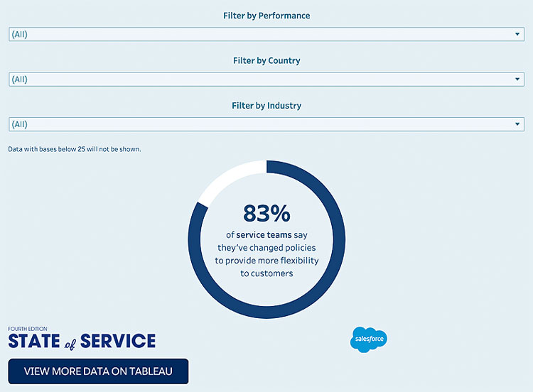Image resolution: width=533 pixels, height=392 pixels.
Task: Open the Filter by Country dropdown arrow
Action: click(x=517, y=80)
